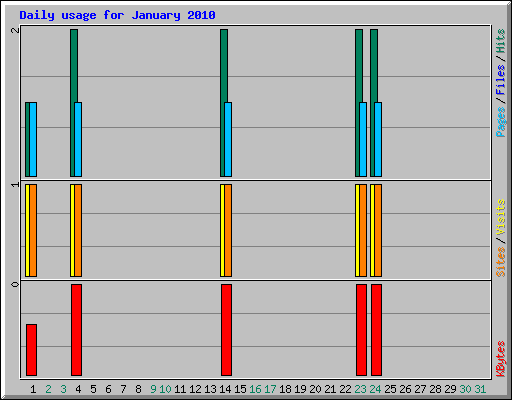Click the yellow Visits bar for day 14
Screen dimensions: 512x400
point(222,230)
